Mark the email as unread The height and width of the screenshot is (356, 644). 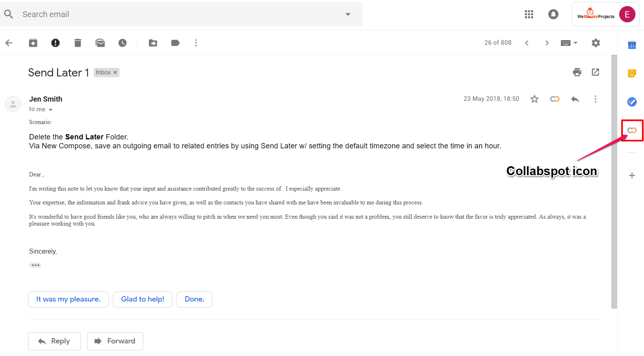100,43
